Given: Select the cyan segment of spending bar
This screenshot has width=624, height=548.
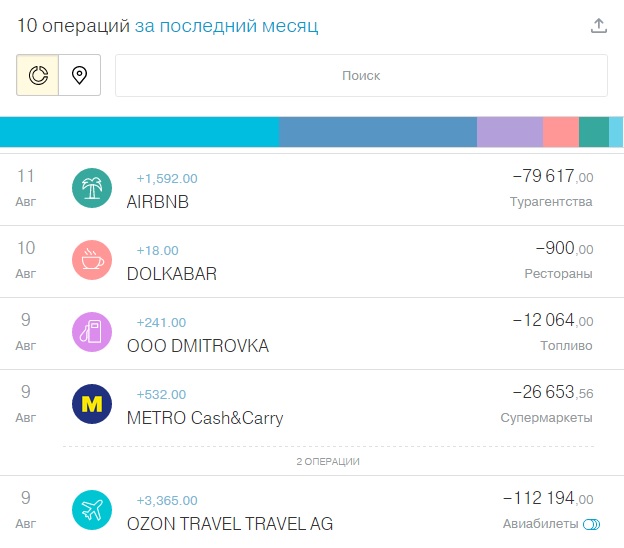Looking at the screenshot, I should [139, 132].
